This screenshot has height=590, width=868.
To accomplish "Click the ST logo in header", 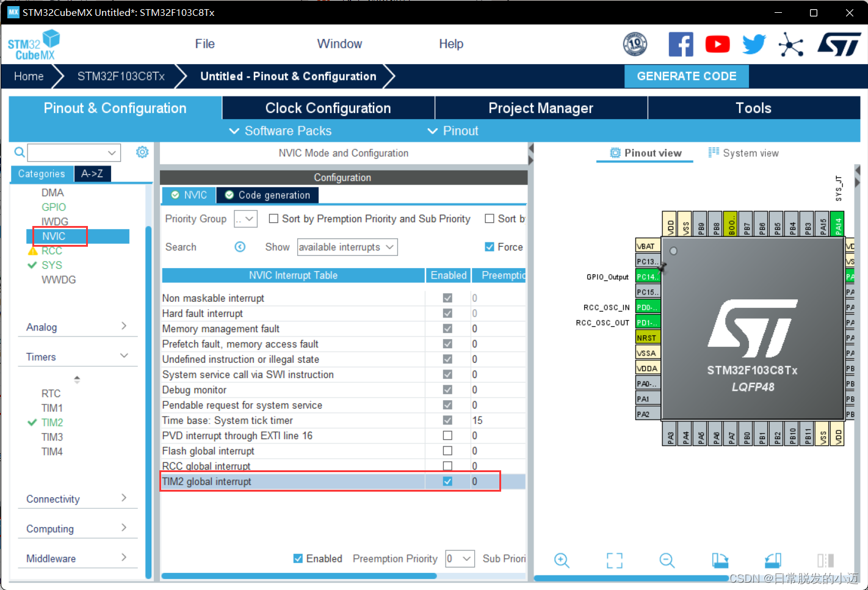I will [x=839, y=45].
